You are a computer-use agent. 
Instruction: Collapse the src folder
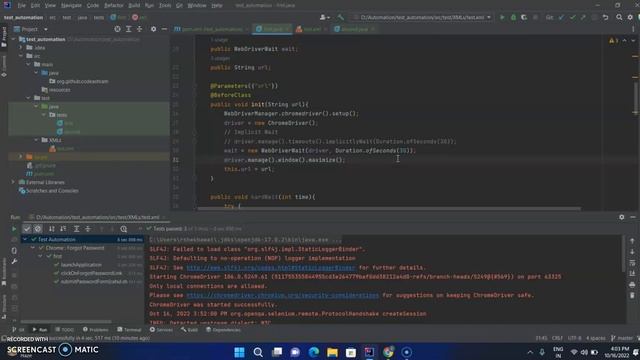pyautogui.click(x=21, y=56)
